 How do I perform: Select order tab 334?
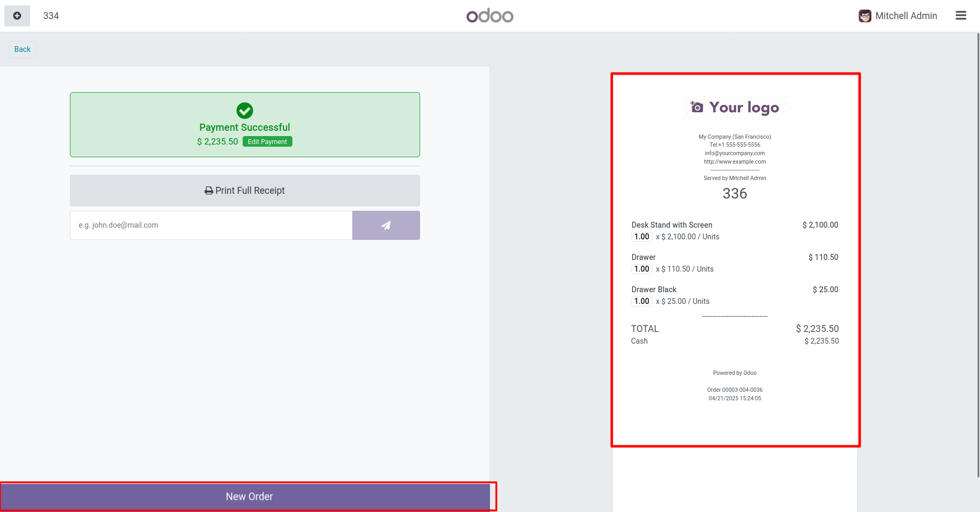[51, 16]
